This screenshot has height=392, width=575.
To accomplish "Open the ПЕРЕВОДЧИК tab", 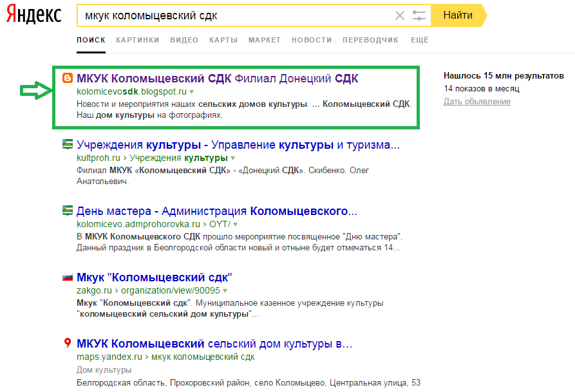I will (370, 40).
